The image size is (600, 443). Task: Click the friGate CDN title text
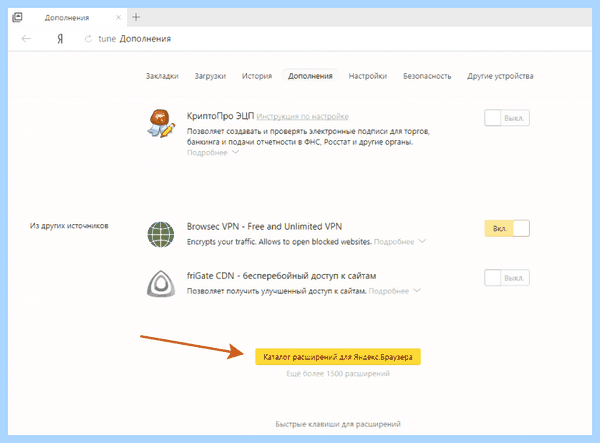pos(282,276)
